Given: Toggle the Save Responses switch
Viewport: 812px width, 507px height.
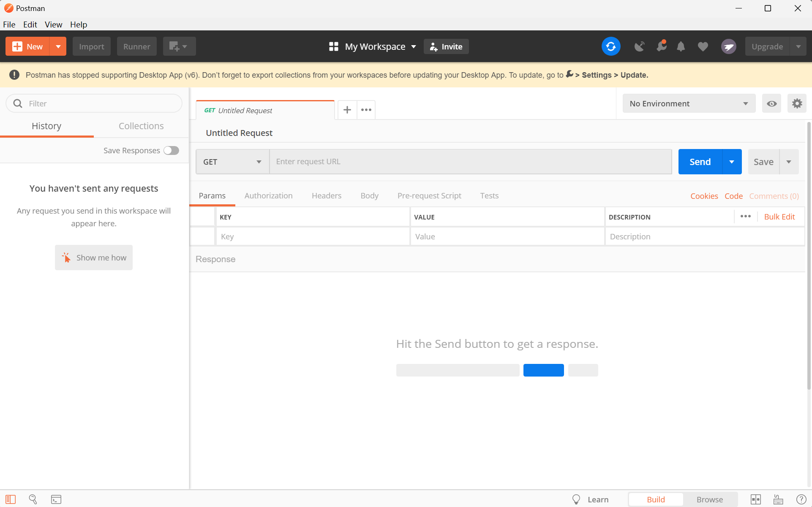Looking at the screenshot, I should tap(171, 151).
